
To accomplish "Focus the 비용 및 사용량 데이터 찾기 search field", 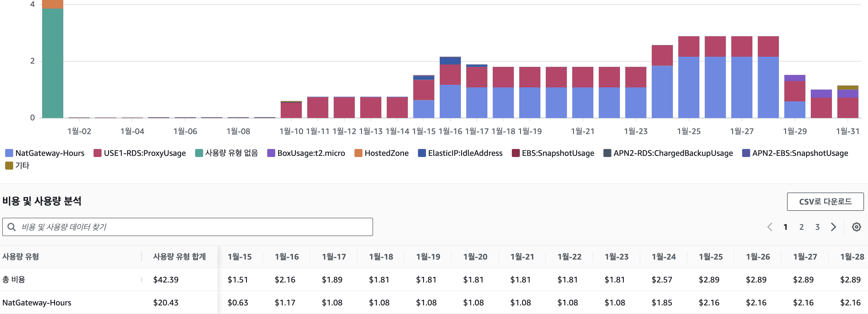I will [187, 227].
